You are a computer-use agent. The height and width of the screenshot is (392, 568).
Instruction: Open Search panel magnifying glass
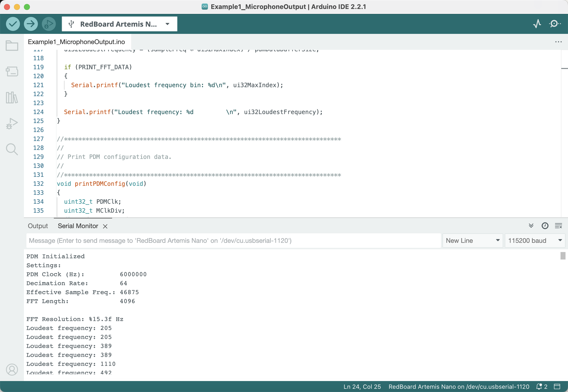[12, 149]
